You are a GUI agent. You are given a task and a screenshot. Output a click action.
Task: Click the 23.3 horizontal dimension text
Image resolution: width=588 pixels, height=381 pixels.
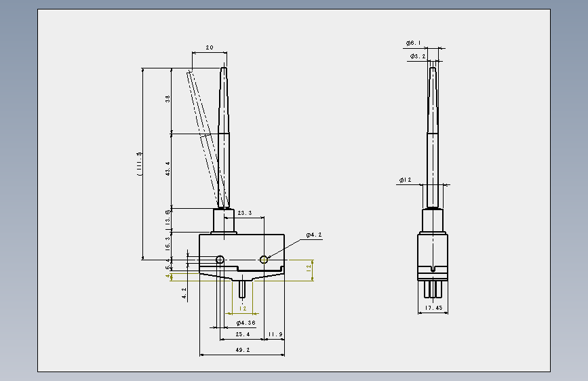245,213
